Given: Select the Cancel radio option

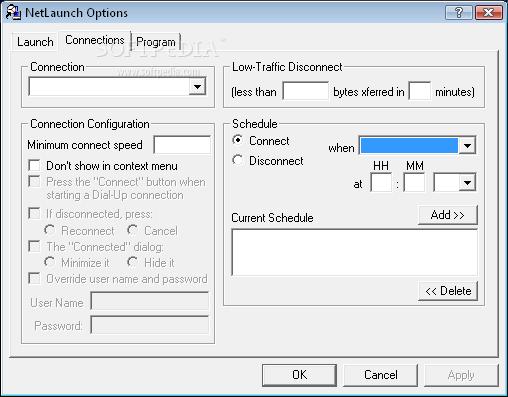Looking at the screenshot, I should click(132, 230).
